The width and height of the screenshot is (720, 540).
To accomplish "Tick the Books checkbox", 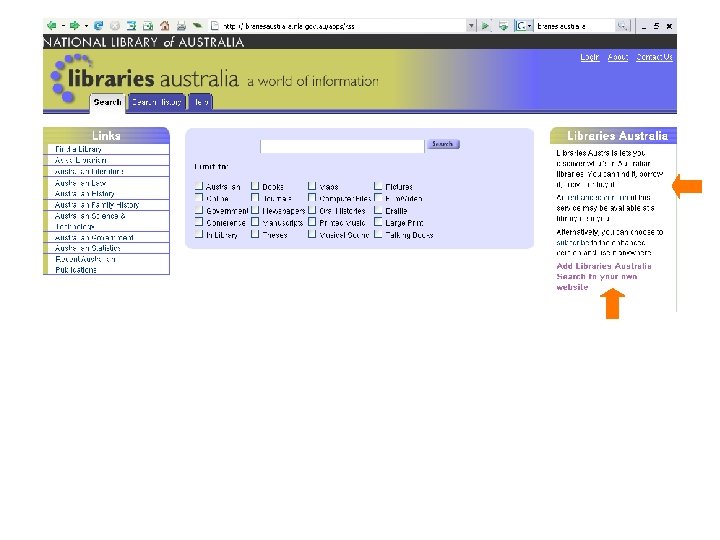I will coord(255,186).
